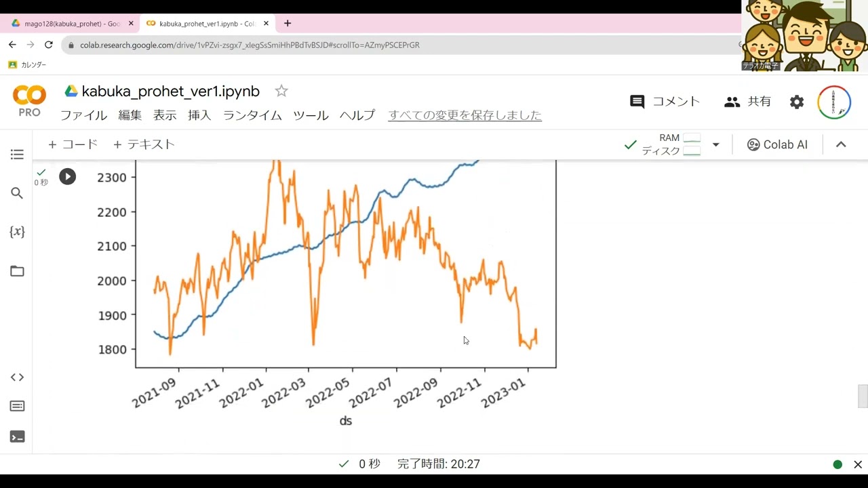The image size is (868, 488).
Task: Toggle the cell execution status checkmark
Action: point(41,171)
